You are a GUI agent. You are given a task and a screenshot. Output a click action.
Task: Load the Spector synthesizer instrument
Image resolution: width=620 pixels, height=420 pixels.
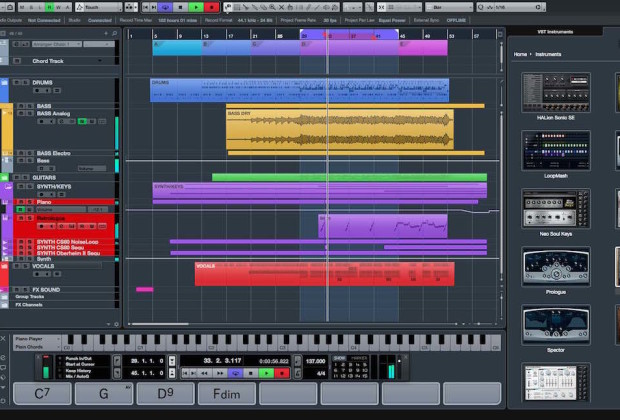pyautogui.click(x=555, y=325)
